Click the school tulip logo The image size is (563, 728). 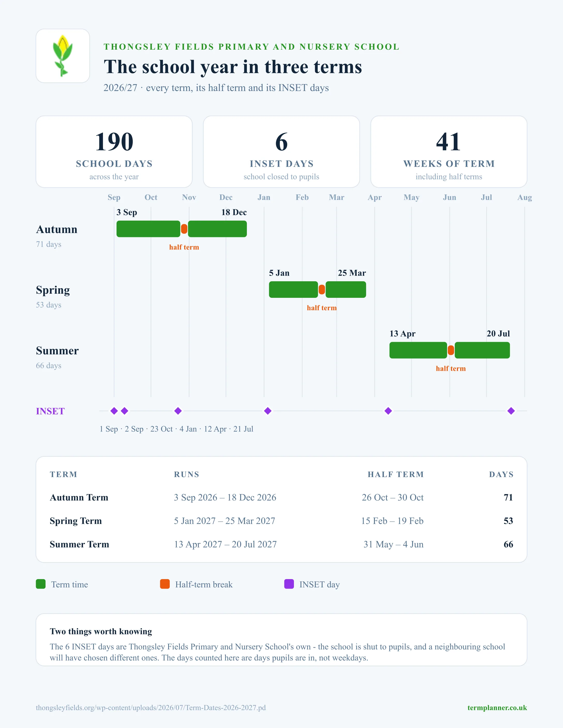tap(63, 56)
